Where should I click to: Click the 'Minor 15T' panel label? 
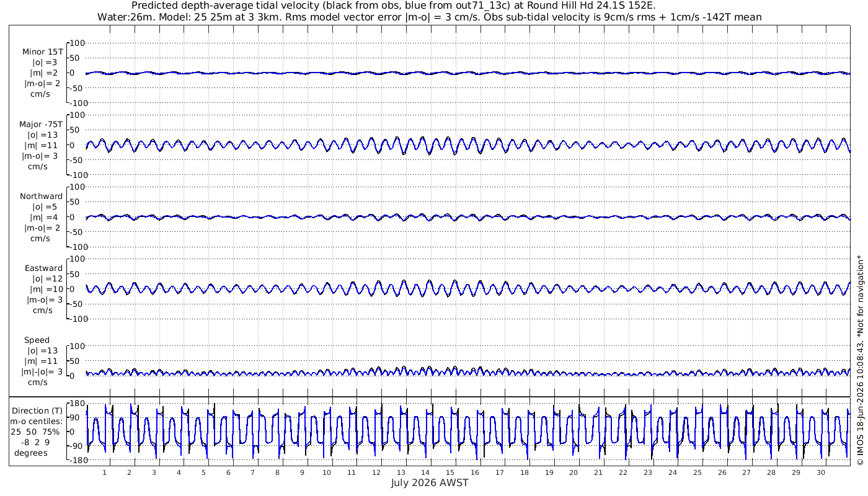tap(43, 52)
